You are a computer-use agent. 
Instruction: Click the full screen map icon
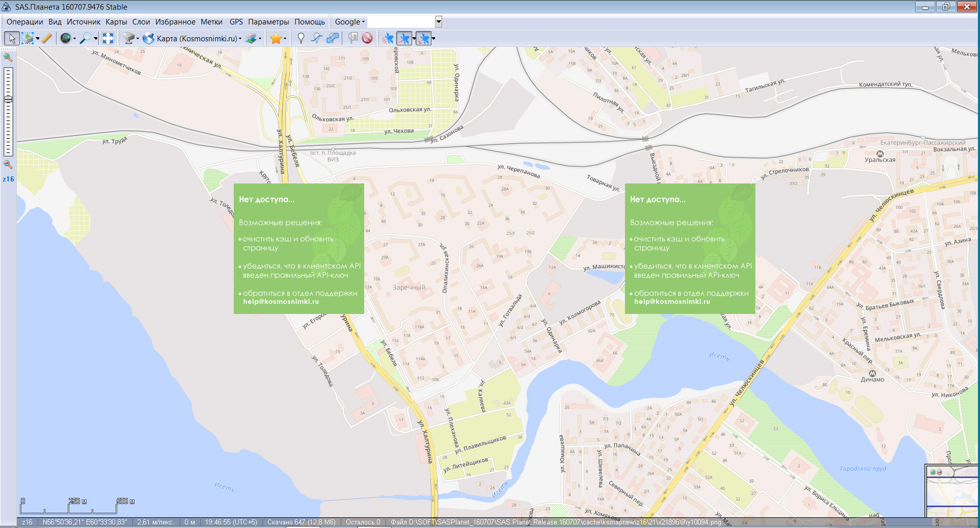pyautogui.click(x=108, y=38)
